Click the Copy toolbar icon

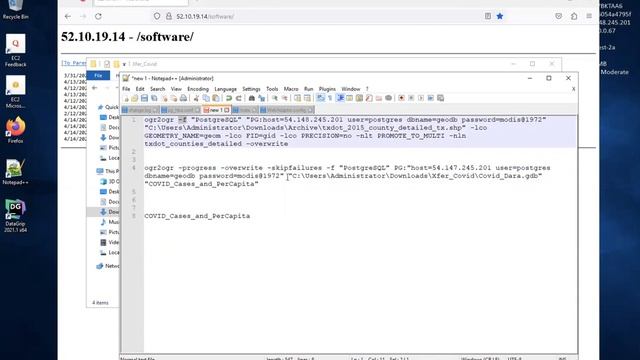point(206,98)
